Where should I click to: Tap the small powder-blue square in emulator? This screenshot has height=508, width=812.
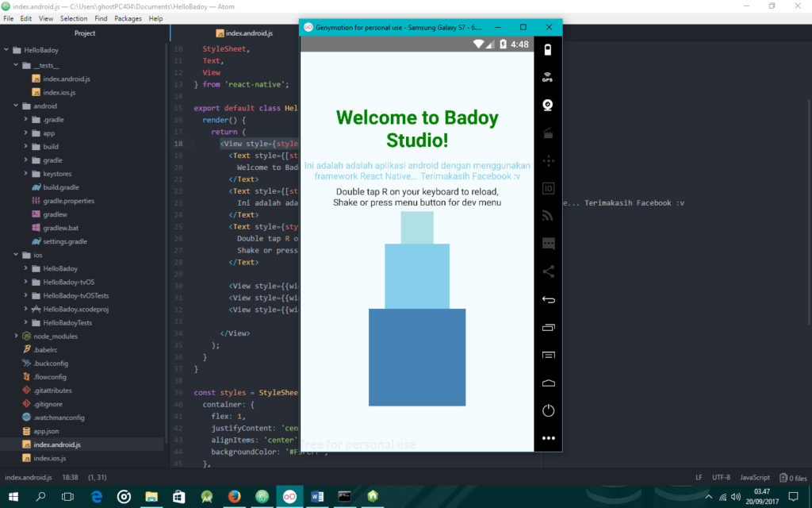pos(417,228)
